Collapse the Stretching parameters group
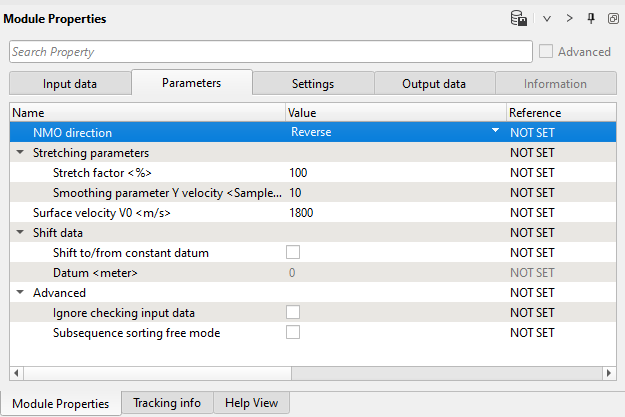 click(x=21, y=153)
